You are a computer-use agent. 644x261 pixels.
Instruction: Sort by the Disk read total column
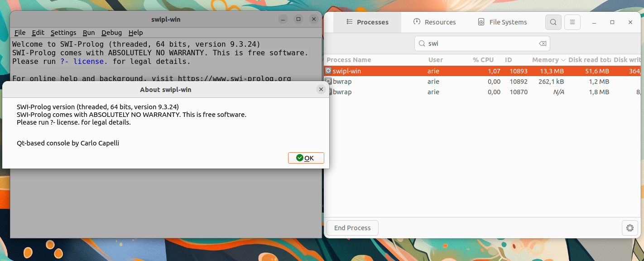pyautogui.click(x=589, y=60)
